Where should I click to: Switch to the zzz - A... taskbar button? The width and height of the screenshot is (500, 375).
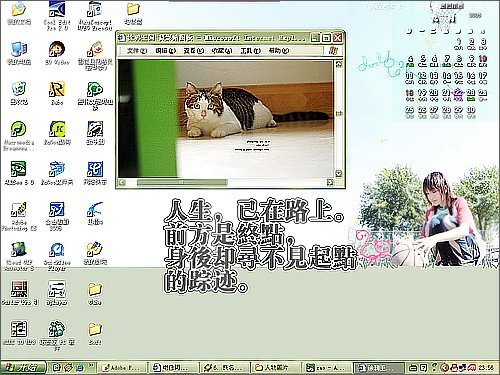pos(328,368)
